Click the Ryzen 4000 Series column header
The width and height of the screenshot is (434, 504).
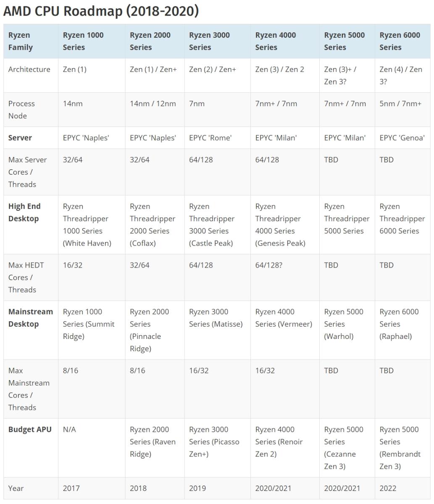click(276, 41)
